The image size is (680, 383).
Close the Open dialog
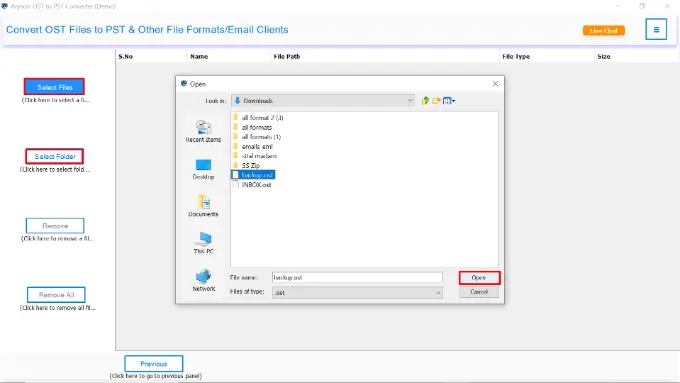495,84
